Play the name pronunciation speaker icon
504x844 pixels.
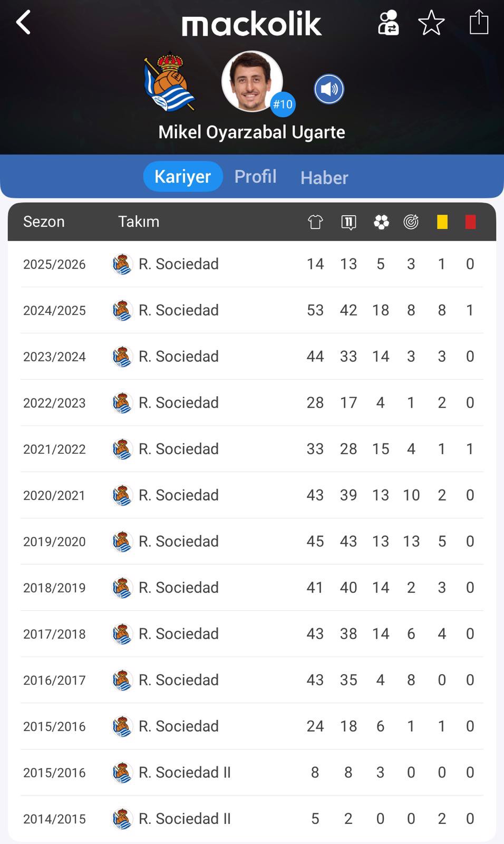329,89
